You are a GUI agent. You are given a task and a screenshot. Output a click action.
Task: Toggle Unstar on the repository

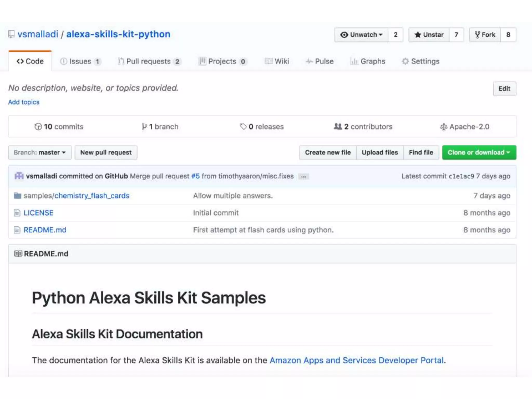[x=429, y=35]
